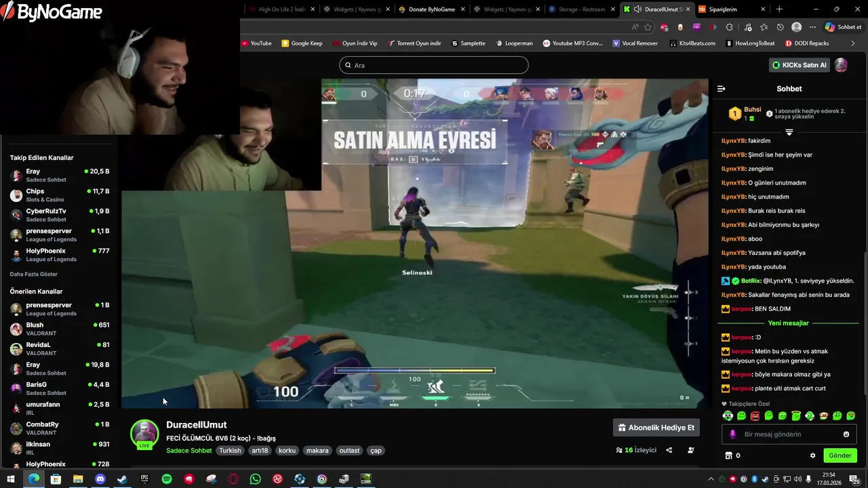Mute the DuracellUmut tab audio icon

tap(637, 9)
